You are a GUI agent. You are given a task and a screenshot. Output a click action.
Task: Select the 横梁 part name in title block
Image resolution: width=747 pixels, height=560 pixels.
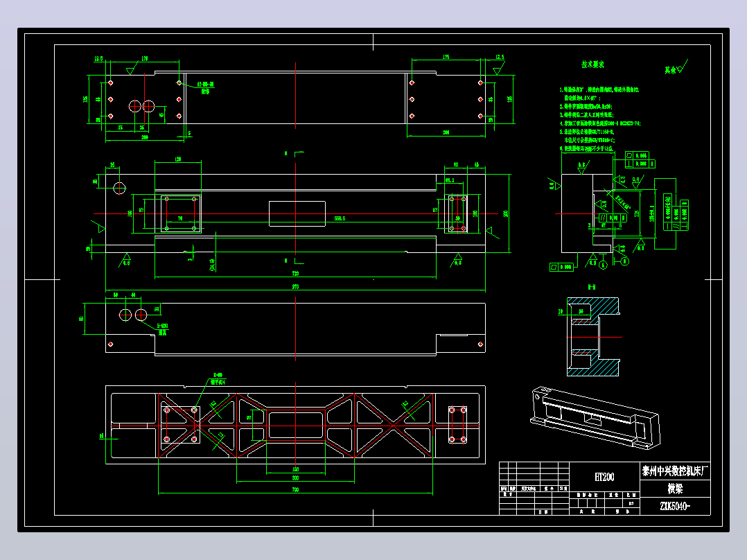coord(675,489)
